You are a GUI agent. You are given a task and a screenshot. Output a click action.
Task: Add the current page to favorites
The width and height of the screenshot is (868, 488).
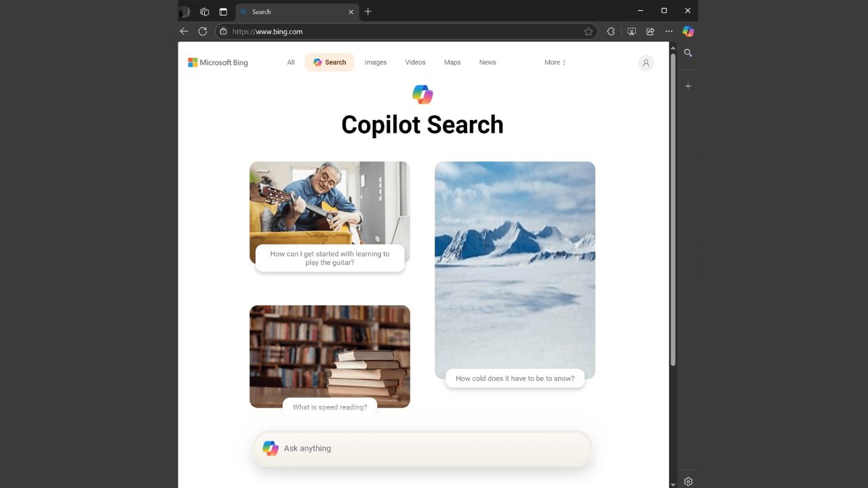point(589,31)
